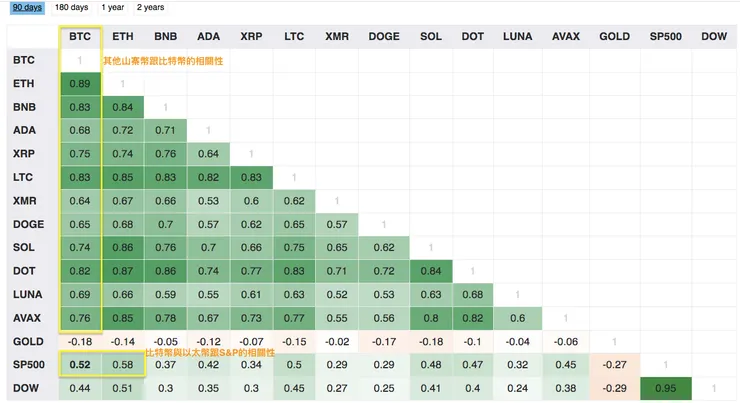Click the 0.58 cell in SP500 row

pos(123,365)
